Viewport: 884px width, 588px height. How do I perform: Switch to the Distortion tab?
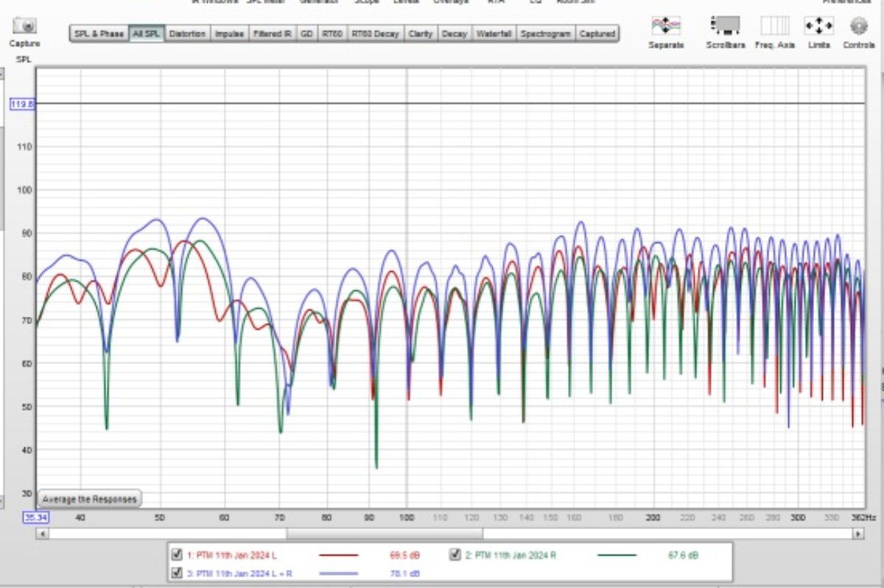[187, 34]
